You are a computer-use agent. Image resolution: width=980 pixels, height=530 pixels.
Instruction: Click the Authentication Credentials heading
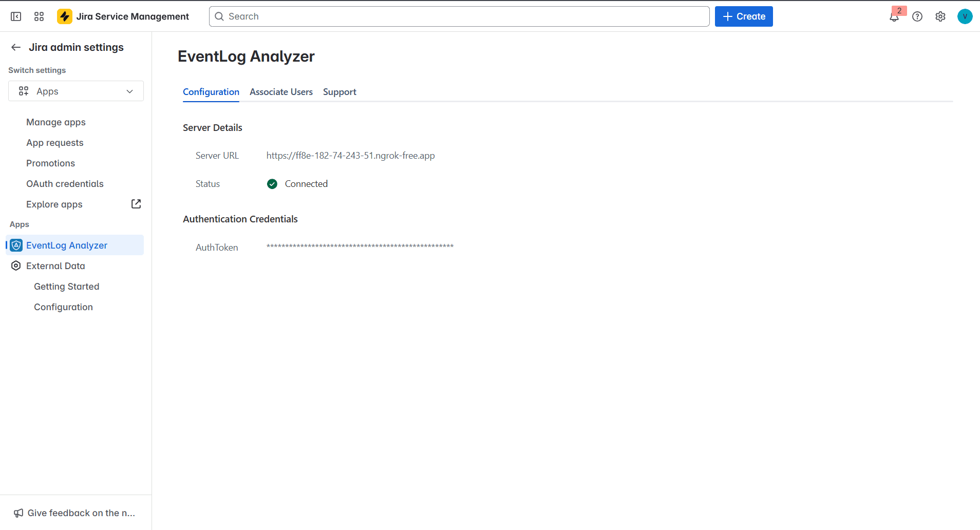tap(240, 219)
